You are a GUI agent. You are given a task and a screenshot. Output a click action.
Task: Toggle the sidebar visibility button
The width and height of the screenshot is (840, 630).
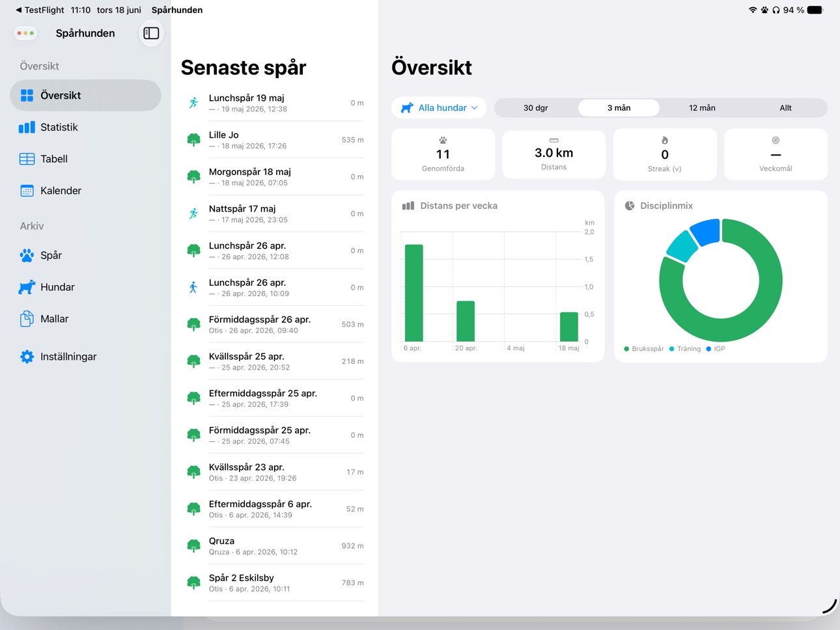pos(151,33)
